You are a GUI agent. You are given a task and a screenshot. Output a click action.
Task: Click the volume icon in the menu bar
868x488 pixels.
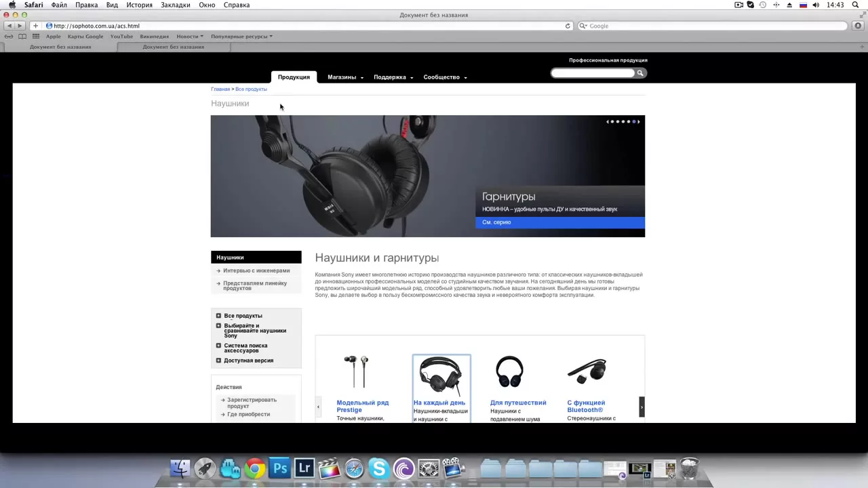pyautogui.click(x=816, y=5)
